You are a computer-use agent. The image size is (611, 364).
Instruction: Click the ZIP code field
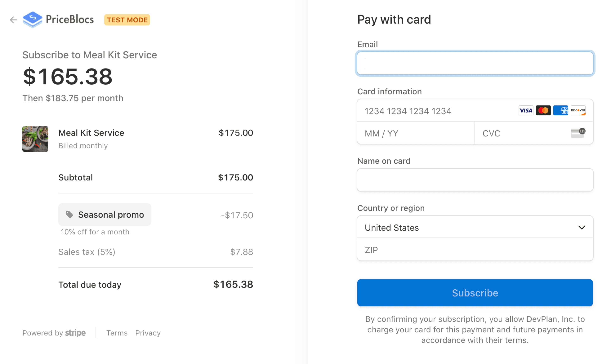(475, 250)
